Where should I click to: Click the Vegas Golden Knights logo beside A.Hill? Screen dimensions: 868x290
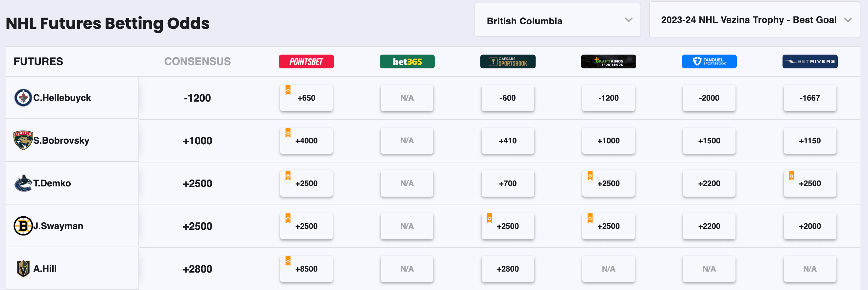[23, 268]
